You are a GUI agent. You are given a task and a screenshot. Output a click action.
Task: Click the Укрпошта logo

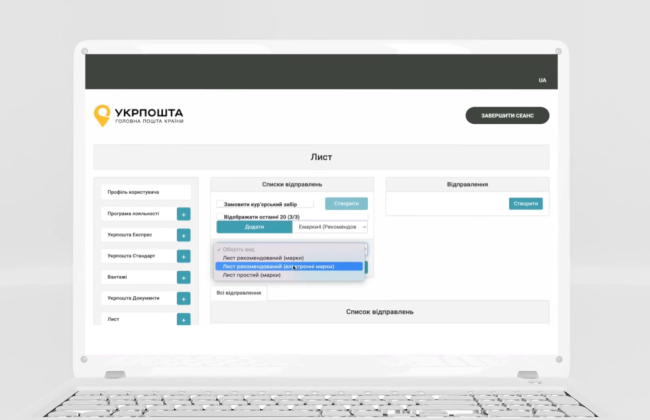(x=138, y=115)
